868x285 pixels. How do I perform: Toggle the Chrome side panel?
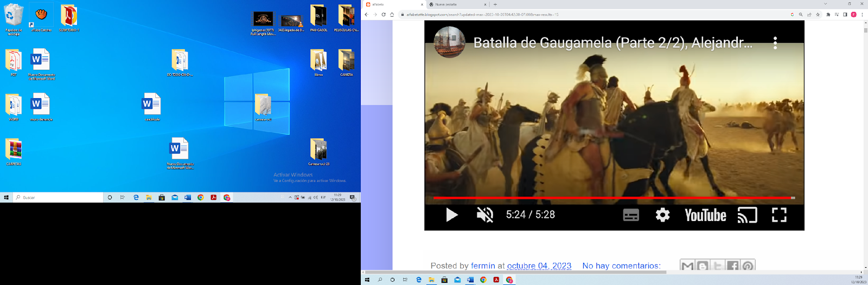(x=845, y=15)
